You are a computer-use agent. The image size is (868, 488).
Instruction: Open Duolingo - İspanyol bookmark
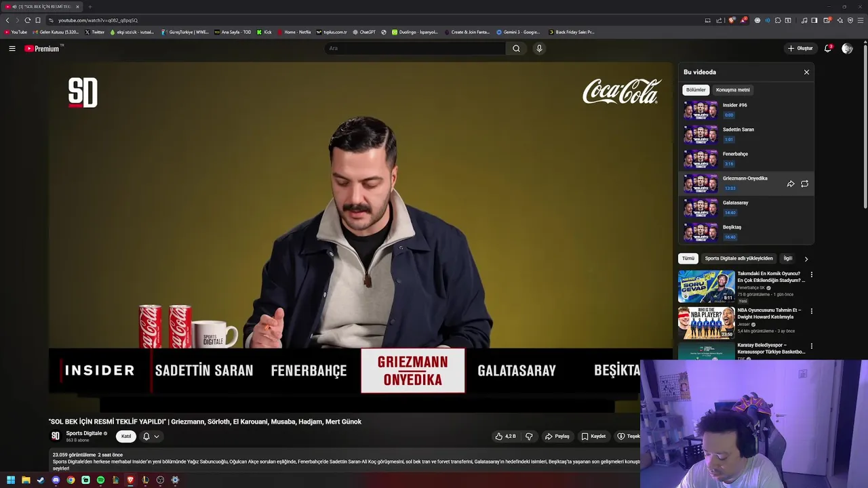[415, 32]
